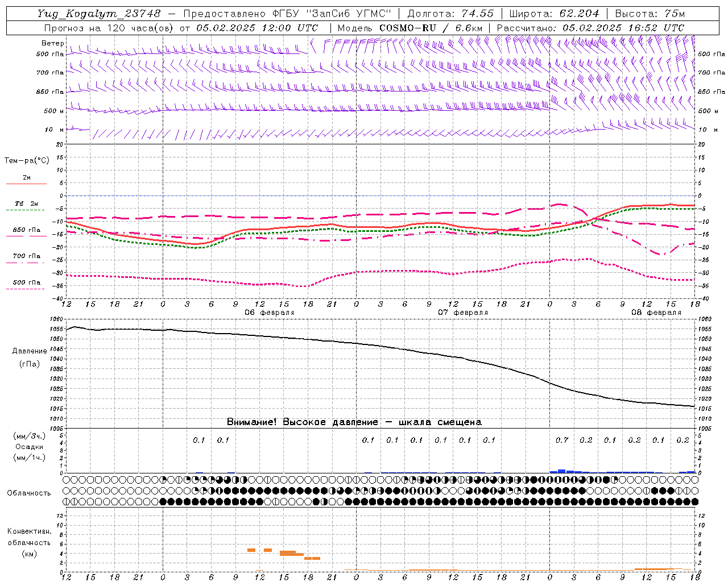Click the warning Внимание! Высокое давление – шкала смещена
The width and height of the screenshot is (728, 582).
pyautogui.click(x=354, y=422)
